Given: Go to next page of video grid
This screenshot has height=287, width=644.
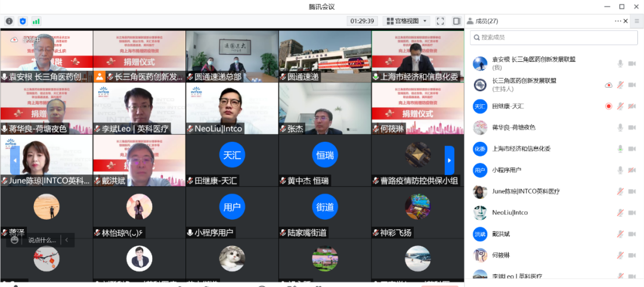Looking at the screenshot, I should click(450, 160).
